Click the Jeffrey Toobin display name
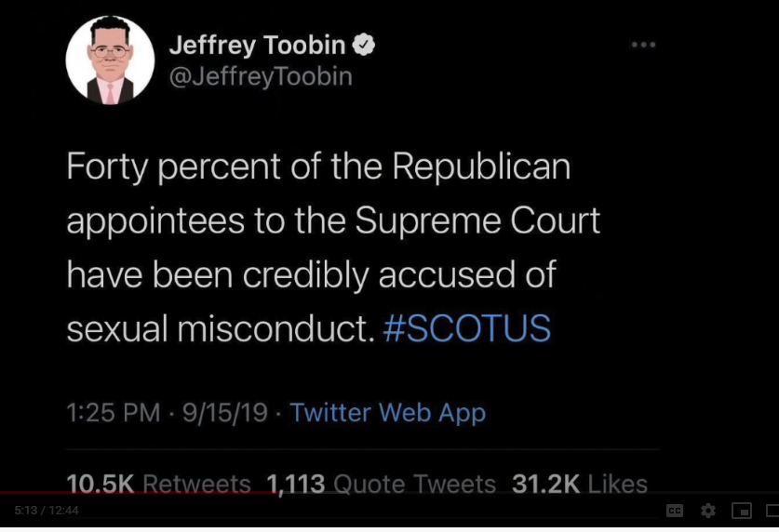 click(x=258, y=45)
